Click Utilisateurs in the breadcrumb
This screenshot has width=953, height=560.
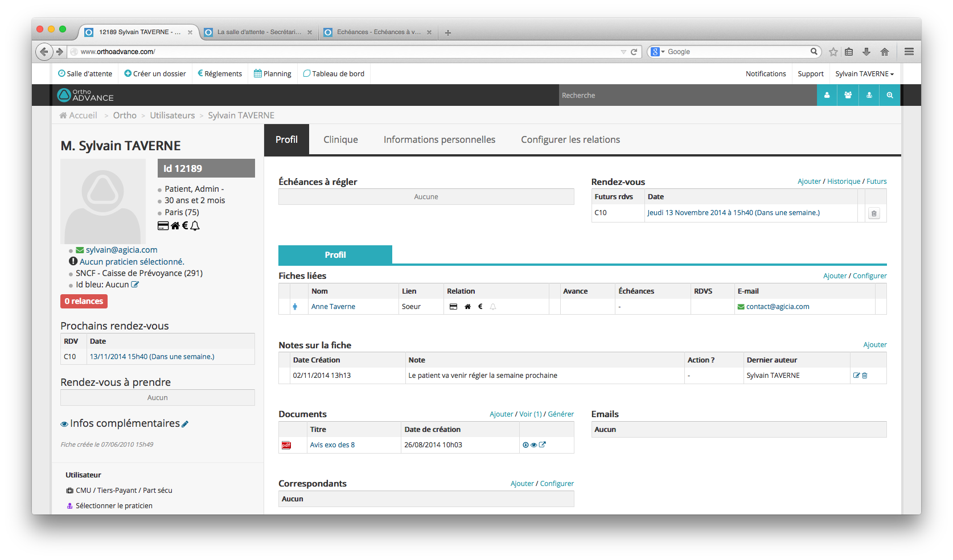172,116
